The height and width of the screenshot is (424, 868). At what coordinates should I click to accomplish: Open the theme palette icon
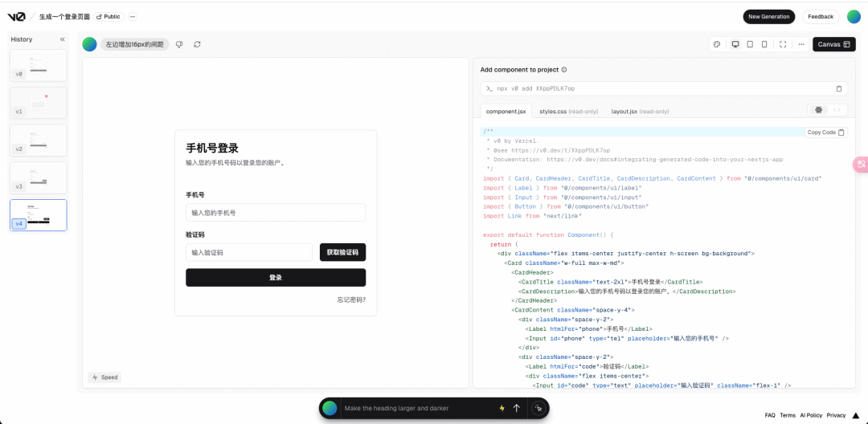[x=717, y=44]
